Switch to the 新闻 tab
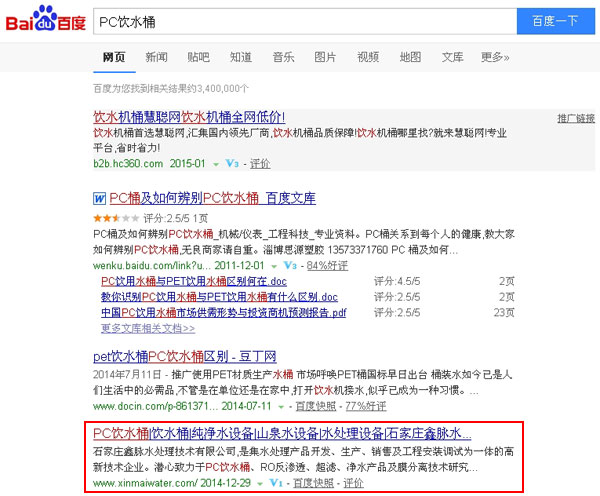600x496 pixels. tap(157, 57)
